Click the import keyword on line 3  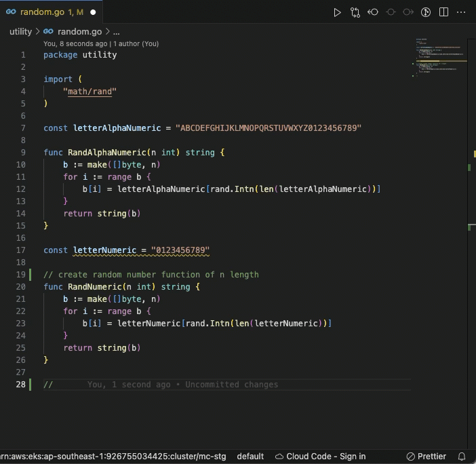(58, 79)
